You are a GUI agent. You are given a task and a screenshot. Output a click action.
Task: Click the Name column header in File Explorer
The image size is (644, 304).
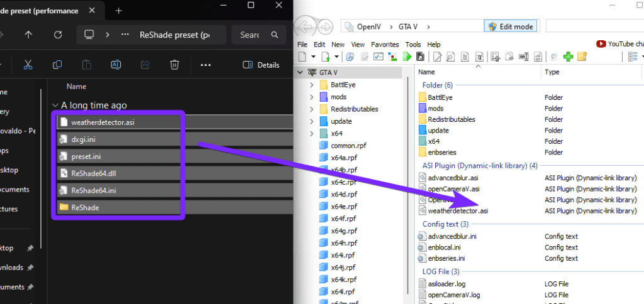coord(76,87)
